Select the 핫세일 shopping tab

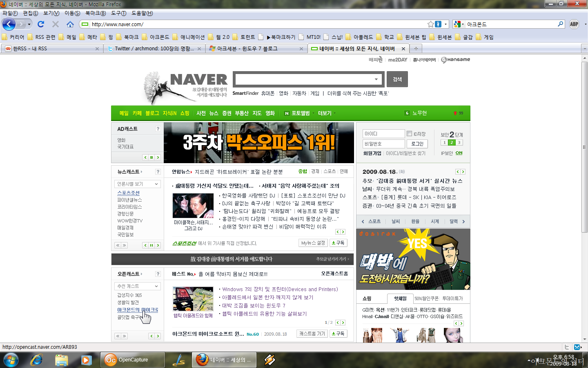[400, 298]
